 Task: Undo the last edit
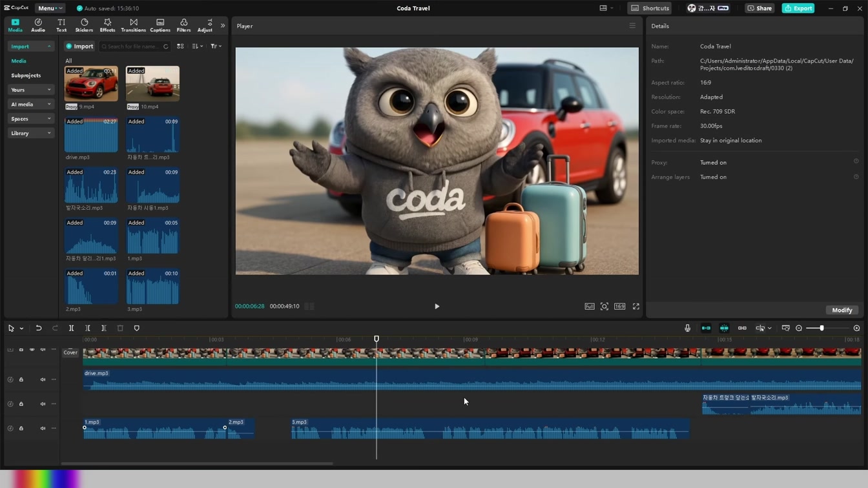[39, 329]
